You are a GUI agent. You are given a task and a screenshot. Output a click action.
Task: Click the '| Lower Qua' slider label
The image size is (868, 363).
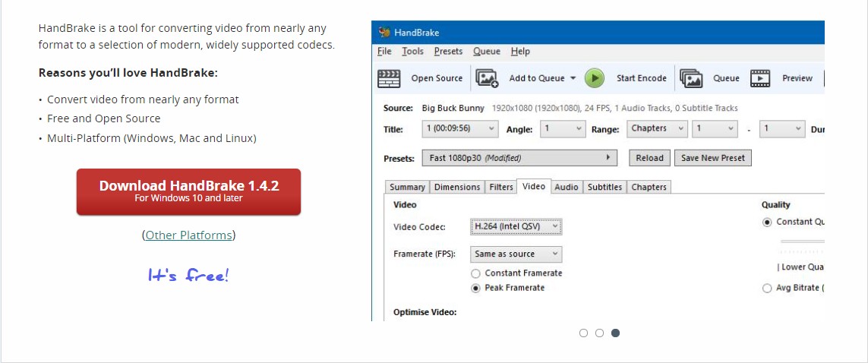[800, 267]
